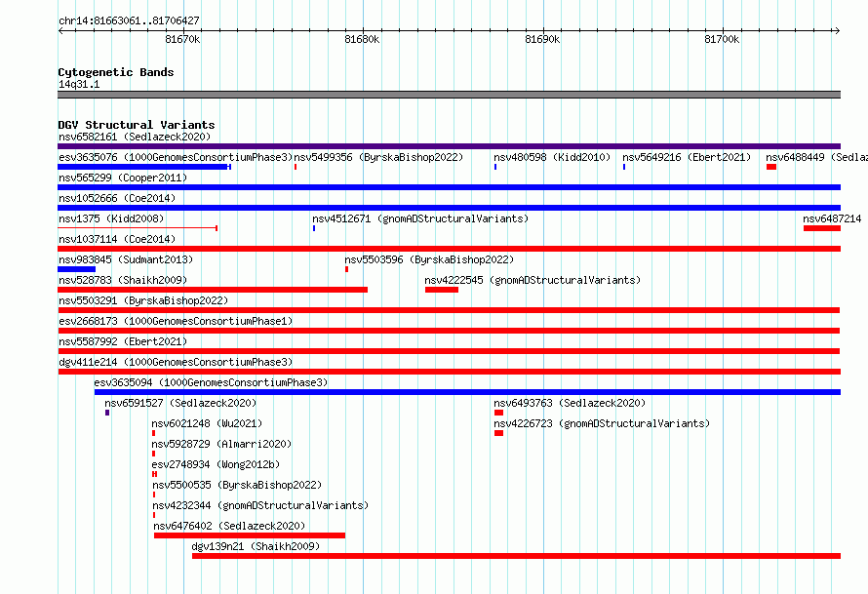Select the red bar under nsv6476402
The image size is (868, 594).
[x=250, y=535]
